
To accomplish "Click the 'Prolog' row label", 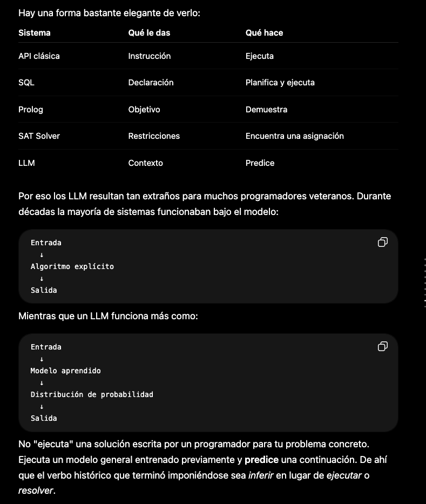I will click(x=31, y=110).
